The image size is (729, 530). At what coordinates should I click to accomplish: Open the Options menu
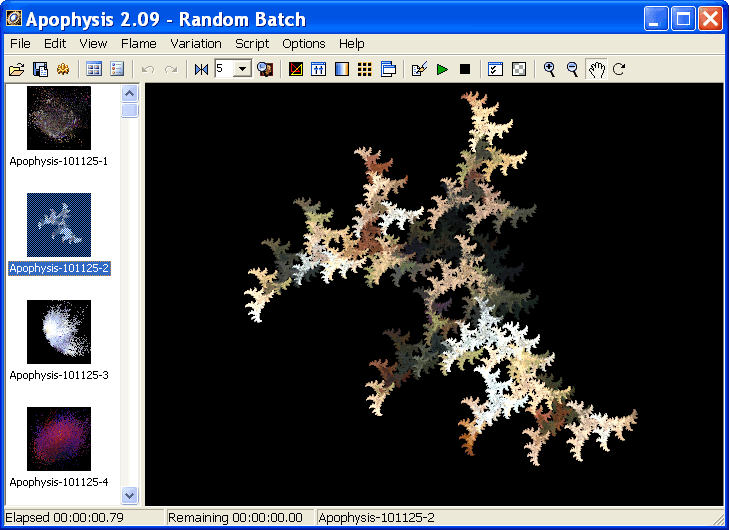(x=304, y=44)
